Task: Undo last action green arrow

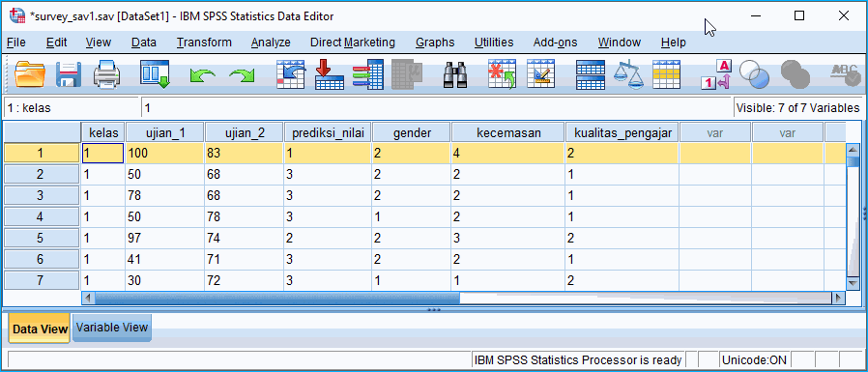Action: coord(202,75)
